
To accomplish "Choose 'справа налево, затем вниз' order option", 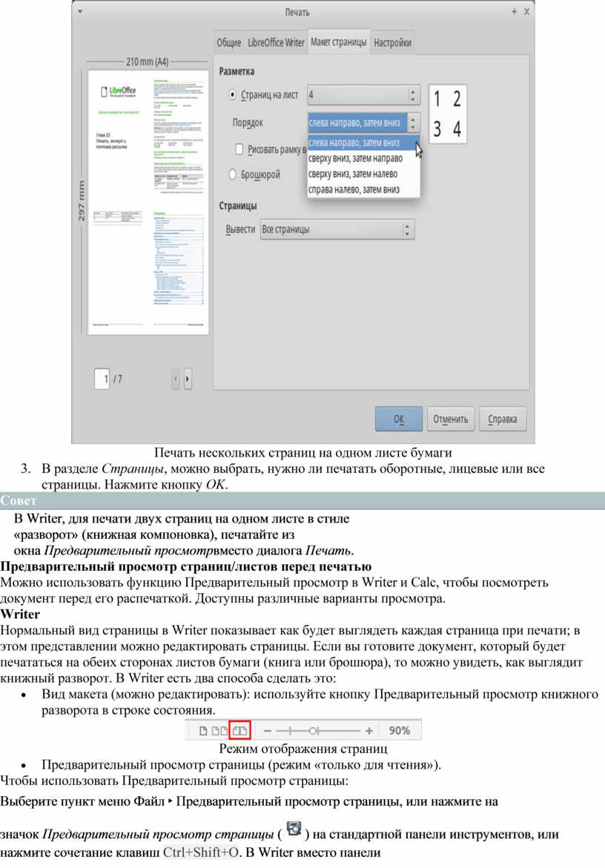I will click(363, 189).
